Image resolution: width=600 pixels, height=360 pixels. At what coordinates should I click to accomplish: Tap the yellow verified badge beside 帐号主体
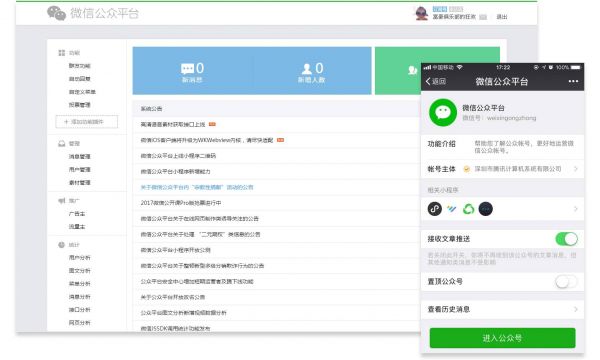pos(466,169)
